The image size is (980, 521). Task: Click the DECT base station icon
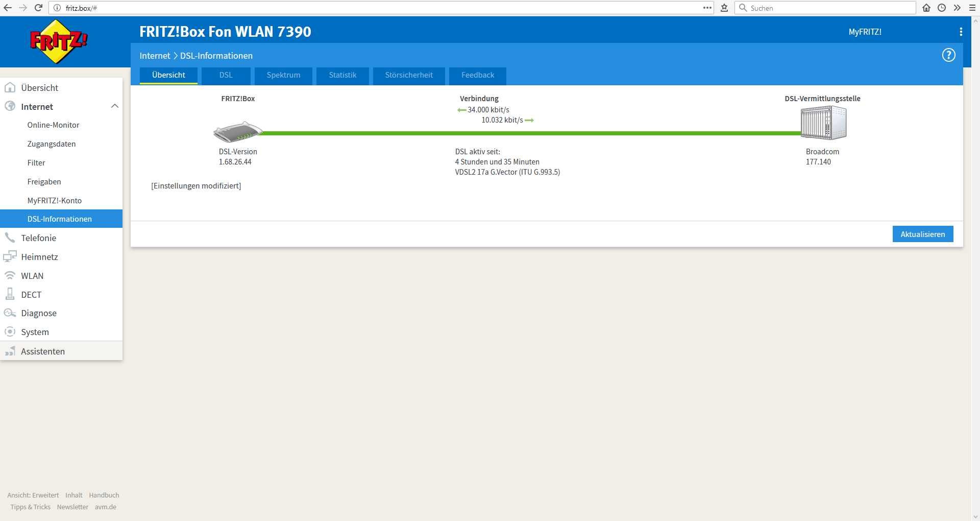[x=10, y=294]
